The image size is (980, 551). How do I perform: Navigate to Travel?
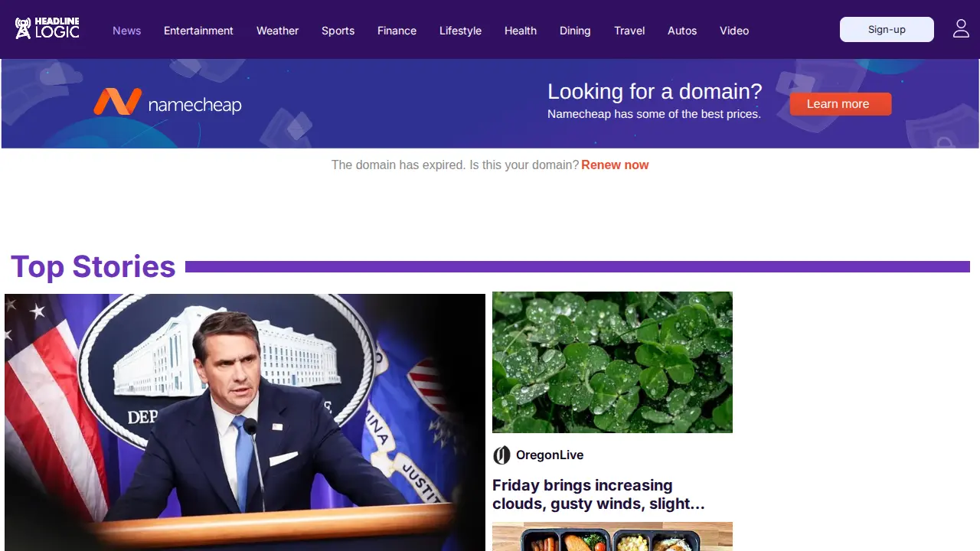click(629, 31)
